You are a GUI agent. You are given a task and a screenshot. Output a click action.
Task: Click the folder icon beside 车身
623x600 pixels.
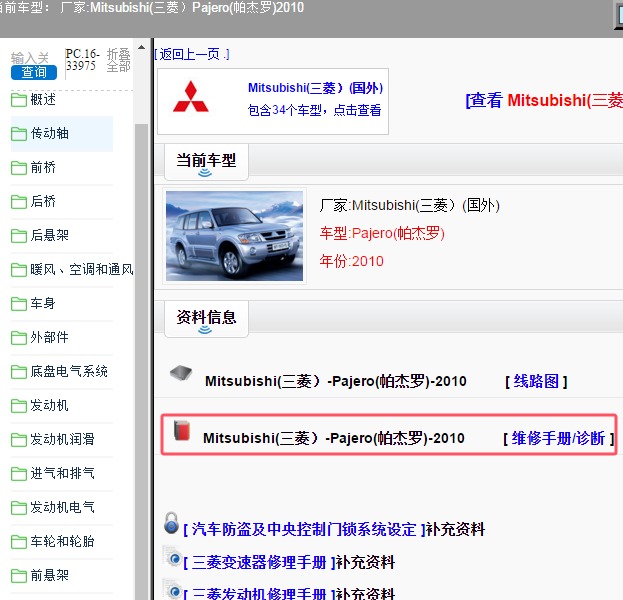coord(19,304)
